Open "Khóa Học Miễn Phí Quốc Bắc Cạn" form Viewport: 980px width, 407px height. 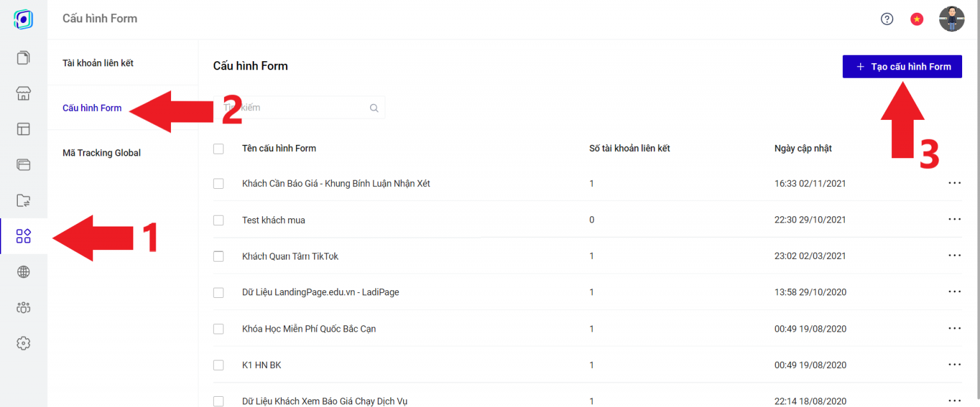[x=309, y=329]
